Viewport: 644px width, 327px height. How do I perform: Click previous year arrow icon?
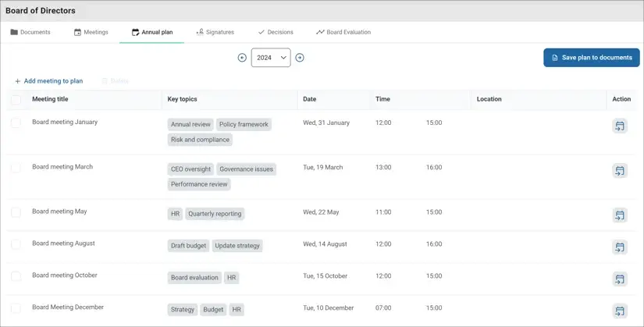coord(242,58)
